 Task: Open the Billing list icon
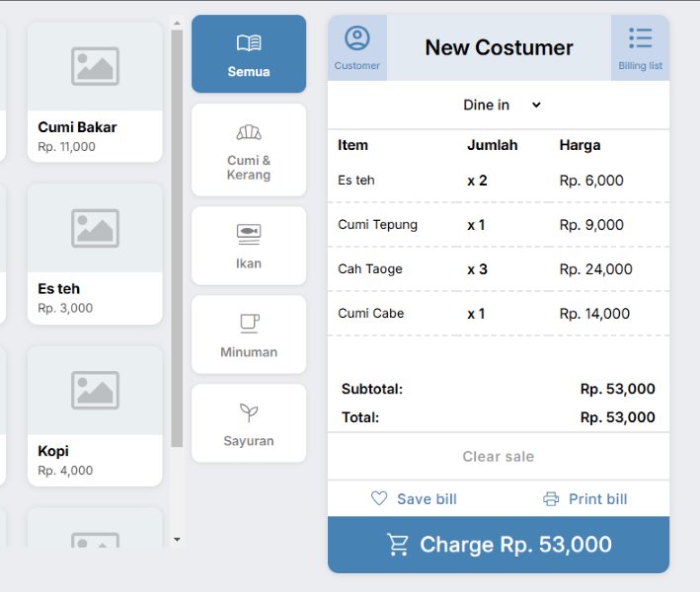(640, 47)
